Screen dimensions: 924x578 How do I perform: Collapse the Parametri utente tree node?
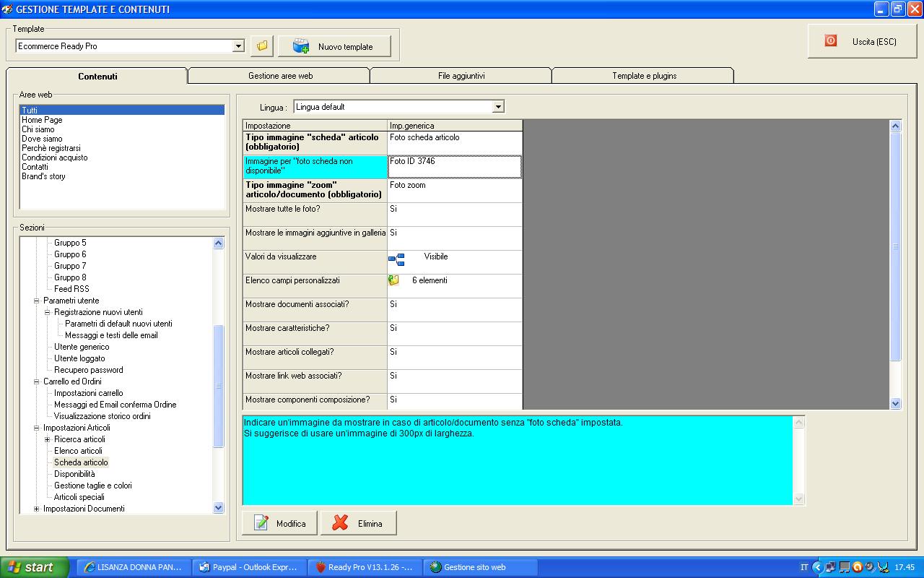37,301
